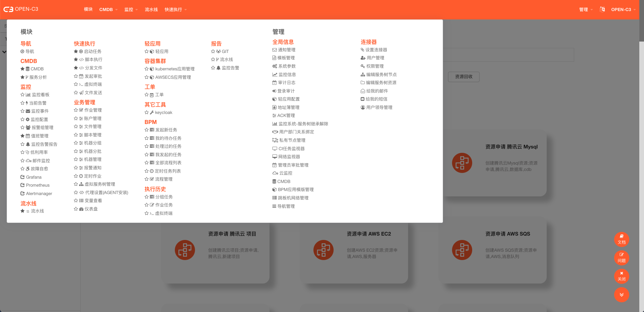Click the double-chevron collapse floating button

click(x=622, y=295)
